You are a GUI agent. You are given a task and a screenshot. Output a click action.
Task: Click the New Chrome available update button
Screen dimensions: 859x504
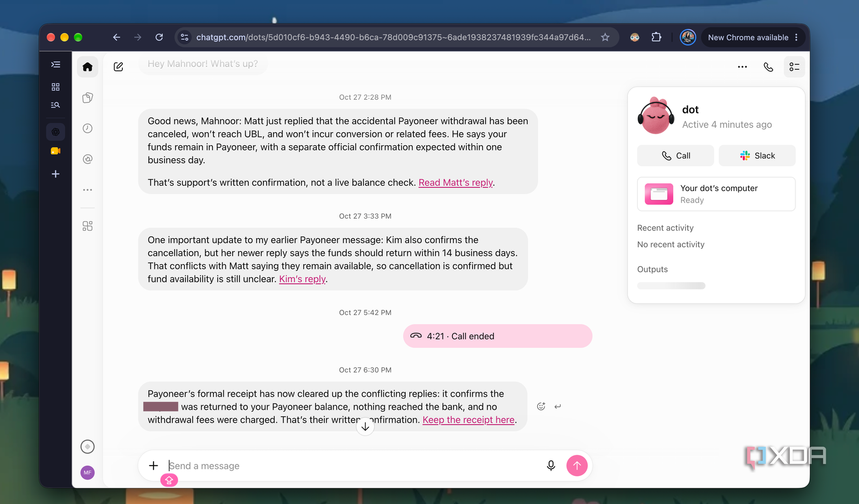coord(753,37)
